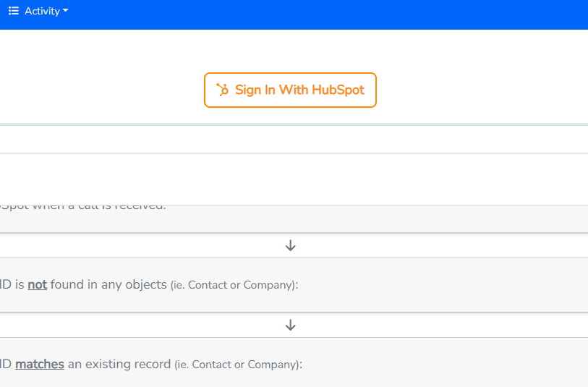Click the Sign In With HubSpot button
588x387 pixels.
[x=290, y=90]
